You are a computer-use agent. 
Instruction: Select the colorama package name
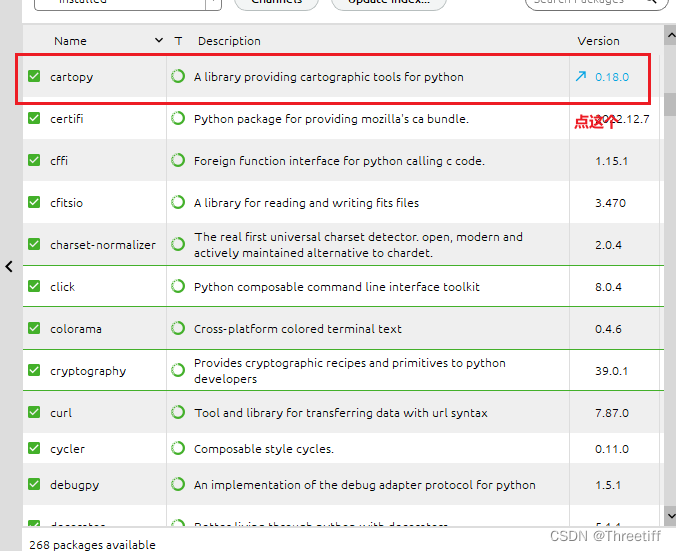coord(76,329)
